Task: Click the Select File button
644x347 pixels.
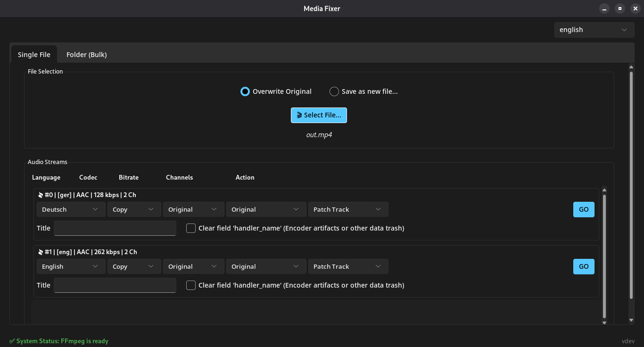Action: pyautogui.click(x=319, y=115)
